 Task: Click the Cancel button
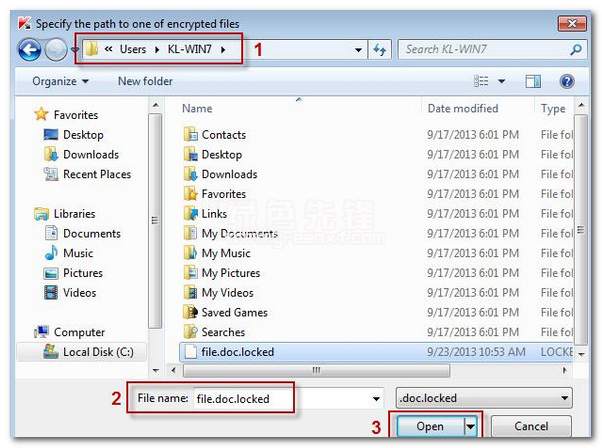(530, 427)
